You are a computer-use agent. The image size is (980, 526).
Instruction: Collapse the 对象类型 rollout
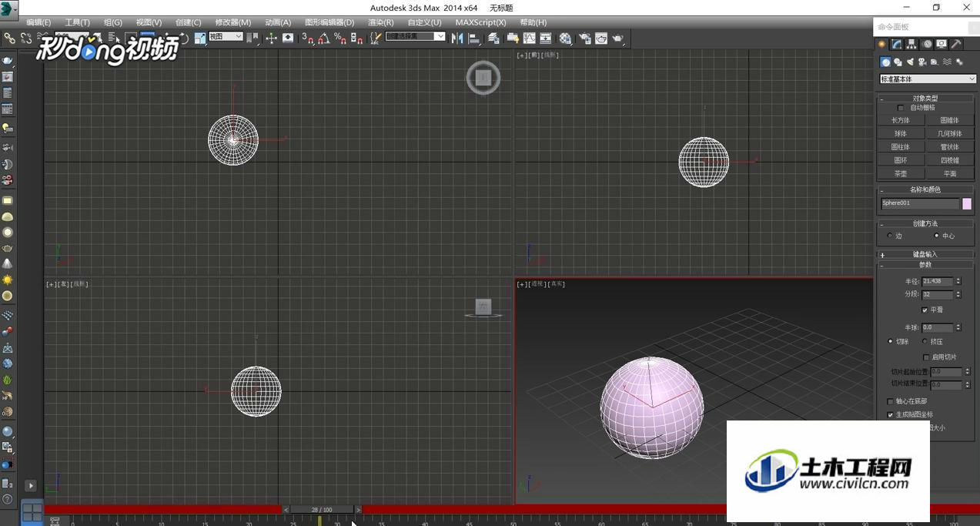tap(925, 99)
